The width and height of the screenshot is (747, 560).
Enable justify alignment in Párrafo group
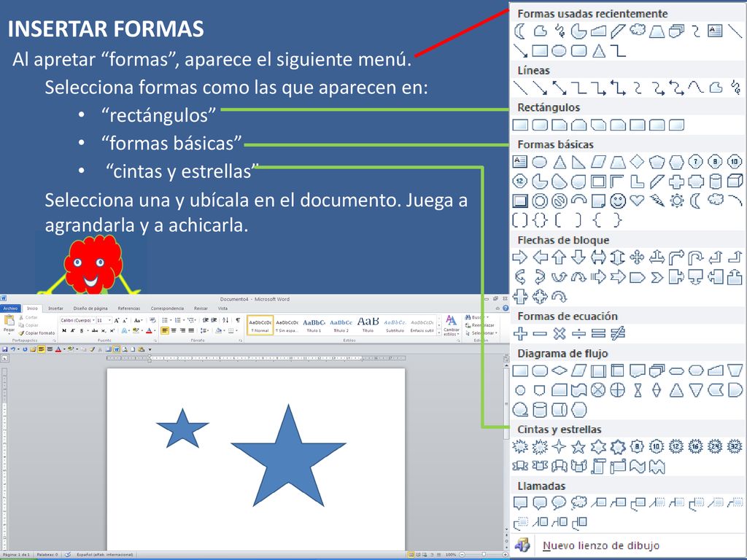(x=191, y=330)
